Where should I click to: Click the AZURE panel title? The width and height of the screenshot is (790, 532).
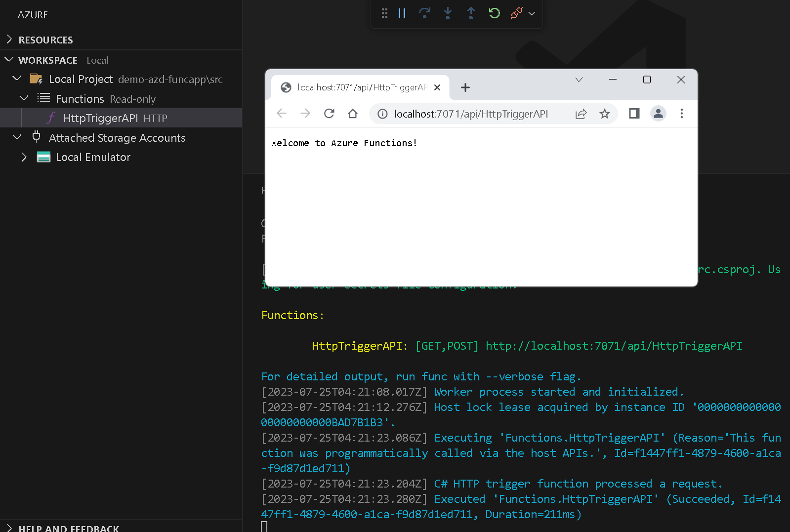point(33,15)
